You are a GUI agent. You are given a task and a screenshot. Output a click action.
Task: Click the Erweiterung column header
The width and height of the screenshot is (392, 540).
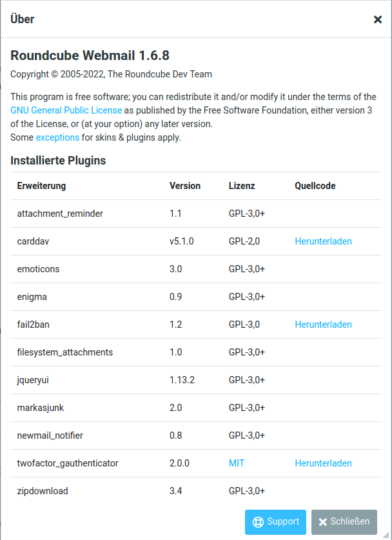click(41, 186)
